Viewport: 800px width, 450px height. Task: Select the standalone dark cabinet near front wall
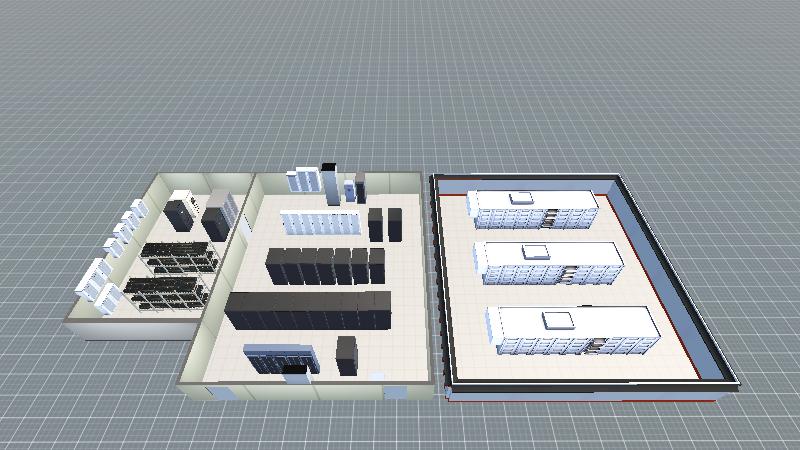[346, 355]
